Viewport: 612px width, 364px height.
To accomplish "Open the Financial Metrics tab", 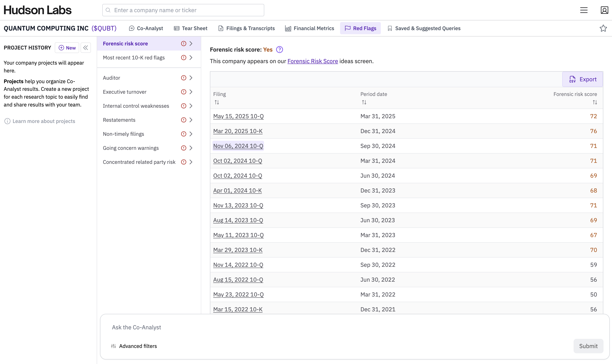I will [x=310, y=28].
